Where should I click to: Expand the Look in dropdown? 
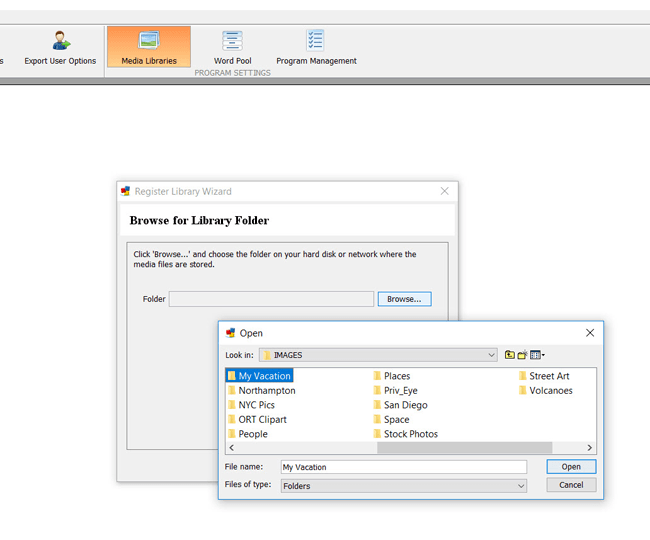pos(491,355)
